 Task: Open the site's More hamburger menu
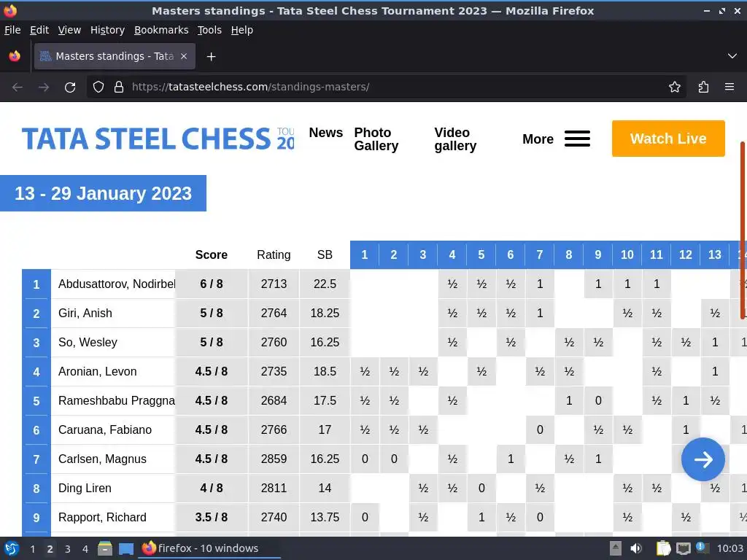coord(578,139)
